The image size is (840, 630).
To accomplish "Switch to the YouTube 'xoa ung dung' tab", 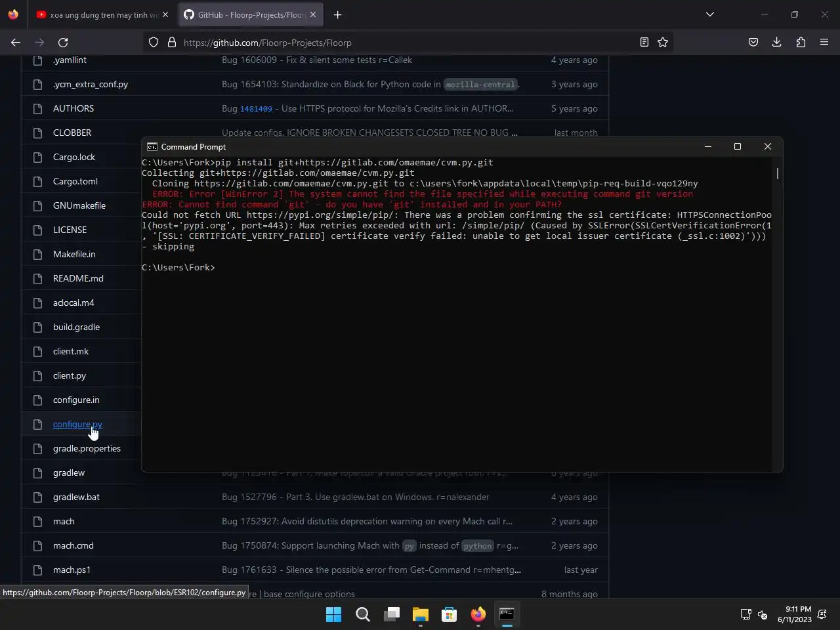I will click(102, 14).
